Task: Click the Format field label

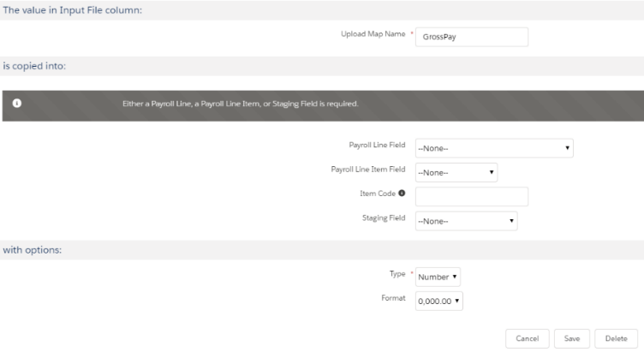Action: (x=393, y=299)
